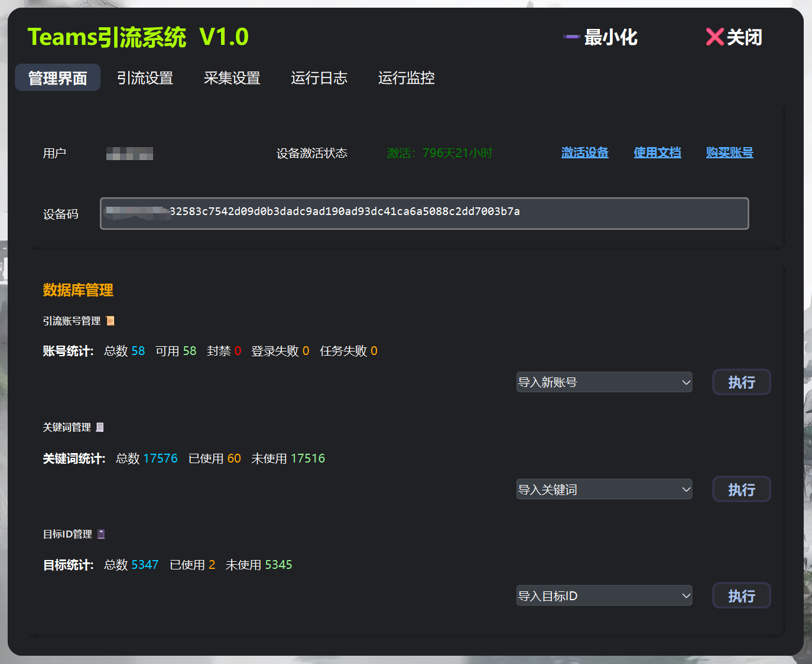This screenshot has height=664, width=812.
Task: Open the 导入新账号 dropdown
Action: 603,382
